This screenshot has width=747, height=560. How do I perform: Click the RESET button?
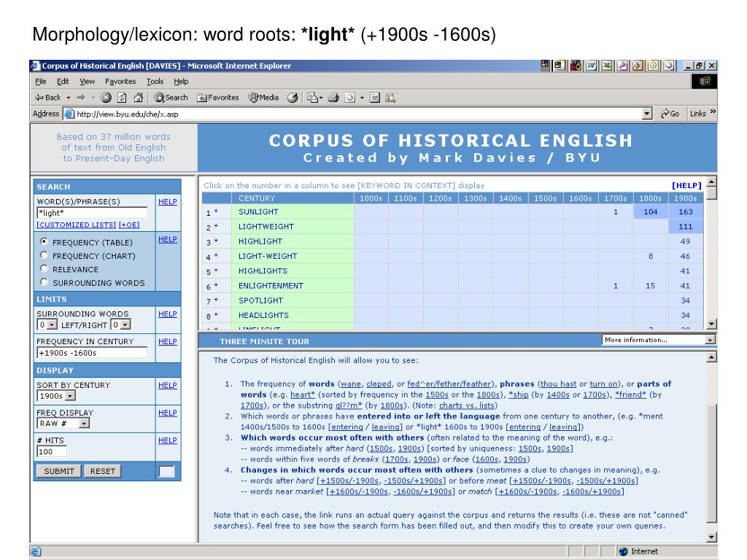(102, 471)
